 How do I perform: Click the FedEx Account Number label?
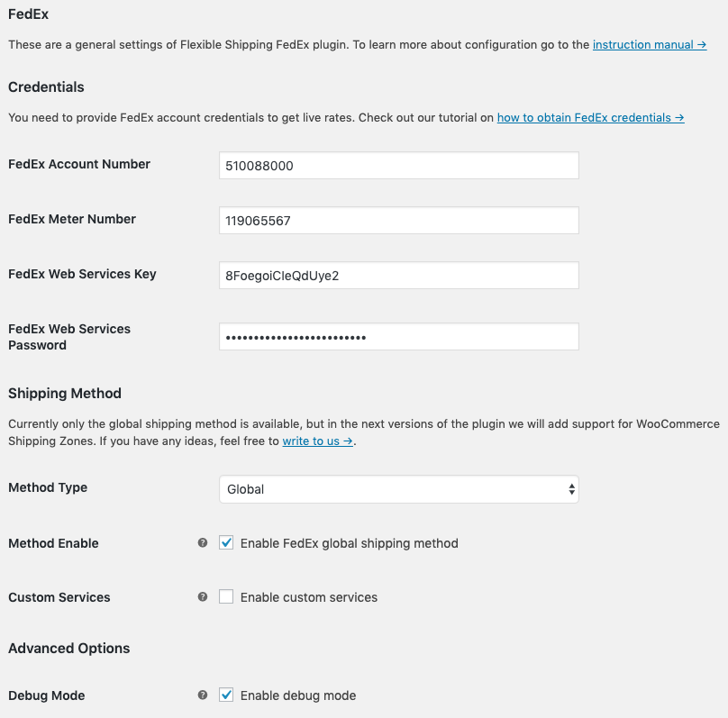[x=79, y=164]
